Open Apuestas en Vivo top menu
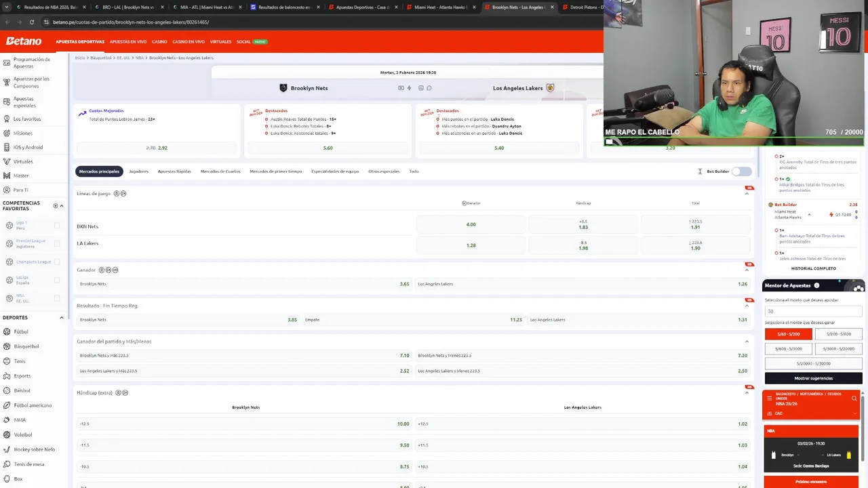 coord(128,42)
